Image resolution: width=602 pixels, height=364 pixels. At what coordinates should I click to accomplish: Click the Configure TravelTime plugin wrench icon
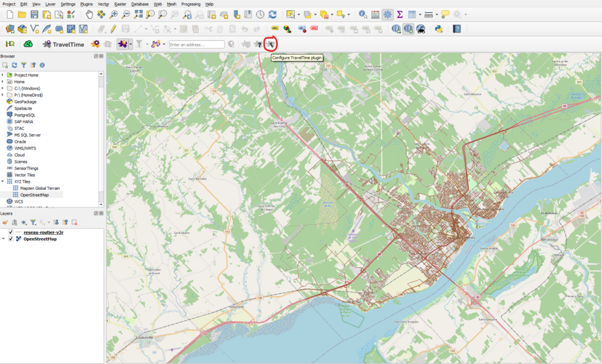[272, 44]
